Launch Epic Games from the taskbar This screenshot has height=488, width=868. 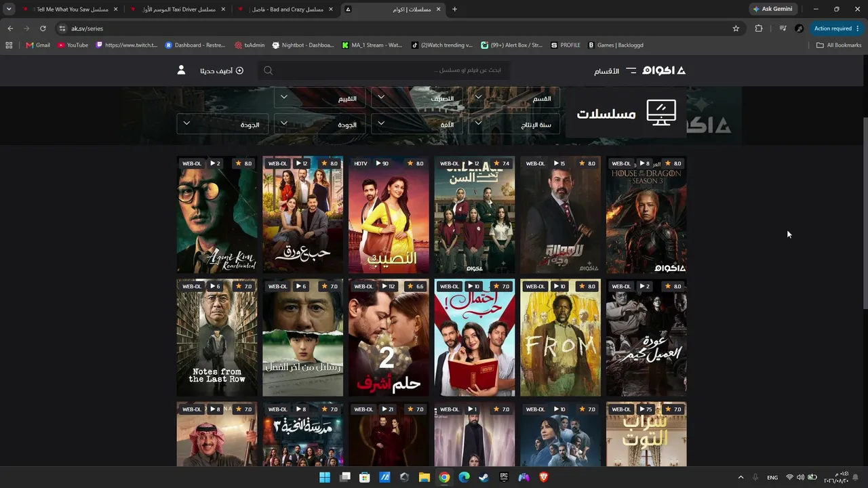[x=504, y=477]
